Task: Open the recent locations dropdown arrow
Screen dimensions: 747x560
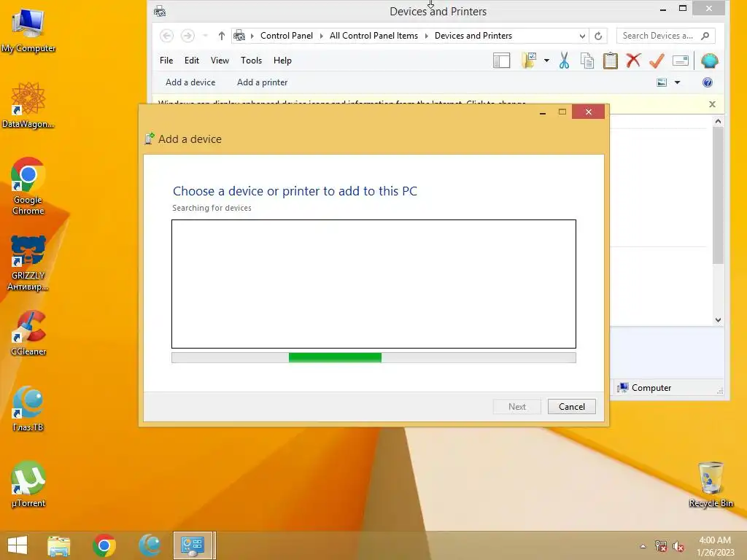Action: pos(205,36)
